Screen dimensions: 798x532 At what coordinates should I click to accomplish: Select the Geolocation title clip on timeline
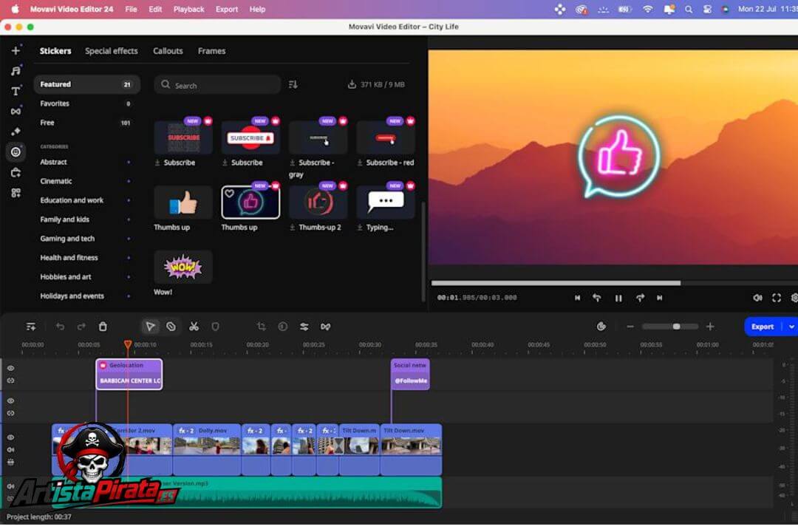[129, 374]
